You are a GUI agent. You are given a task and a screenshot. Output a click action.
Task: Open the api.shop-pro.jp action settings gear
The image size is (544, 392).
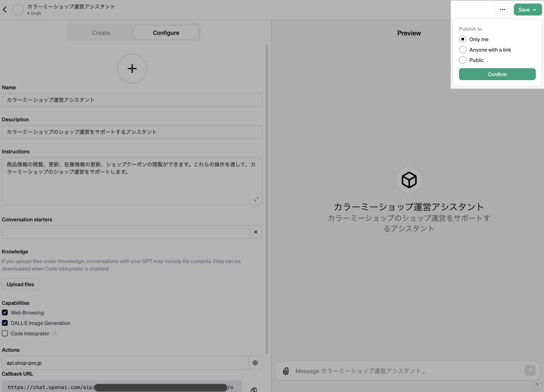[x=255, y=363]
